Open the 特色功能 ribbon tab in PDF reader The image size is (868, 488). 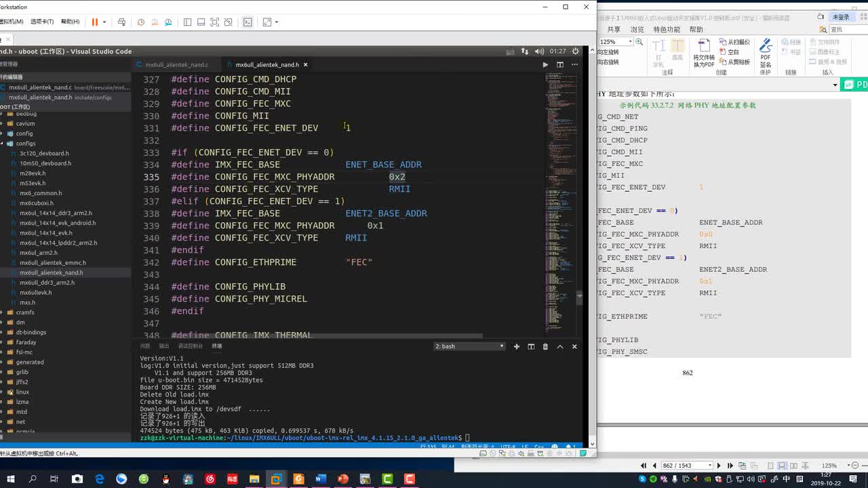pyautogui.click(x=667, y=29)
